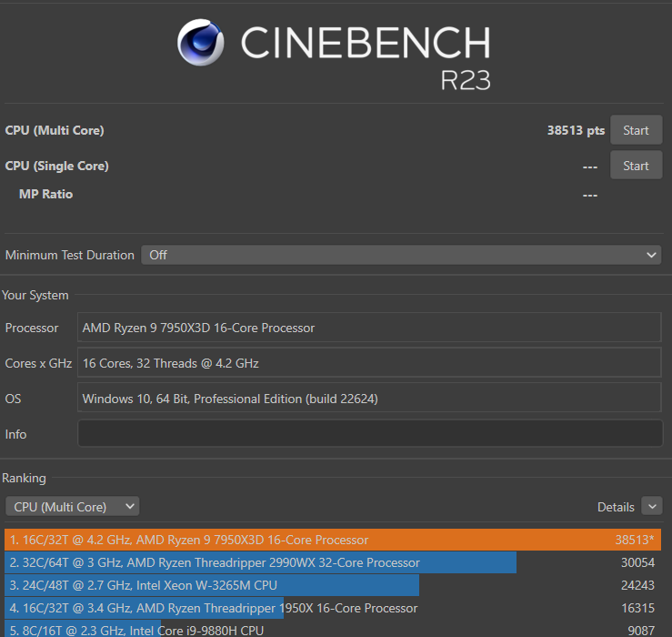Click the OS information field
This screenshot has width=672, height=637.
point(370,399)
